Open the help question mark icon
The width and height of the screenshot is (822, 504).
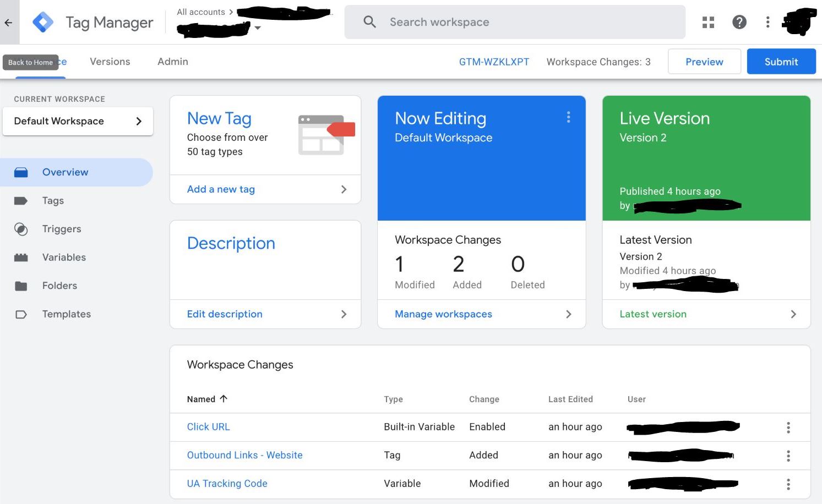tap(739, 22)
